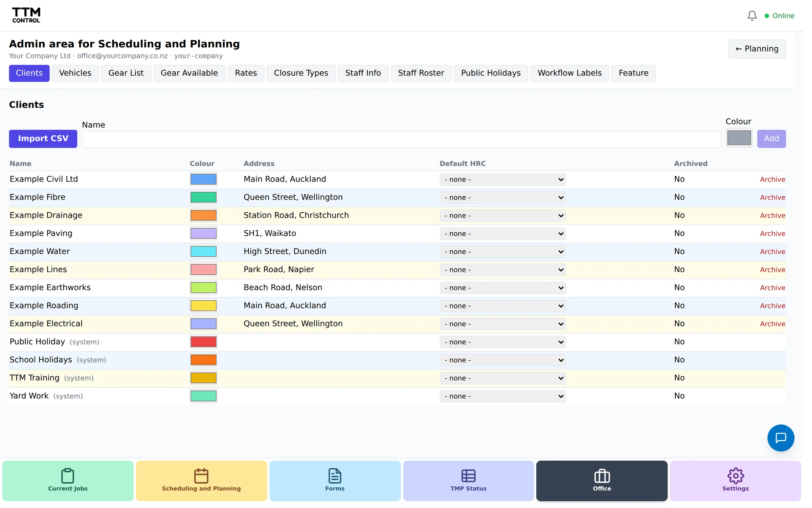Viewport: 812px width, 508px height.
Task: Click the Default HRC column header
Action: point(463,164)
